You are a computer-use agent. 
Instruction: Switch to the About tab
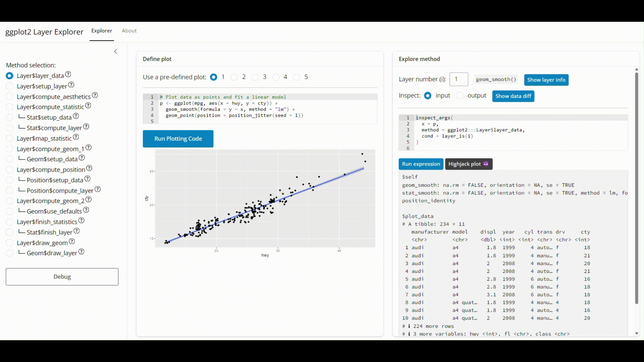[129, 31]
